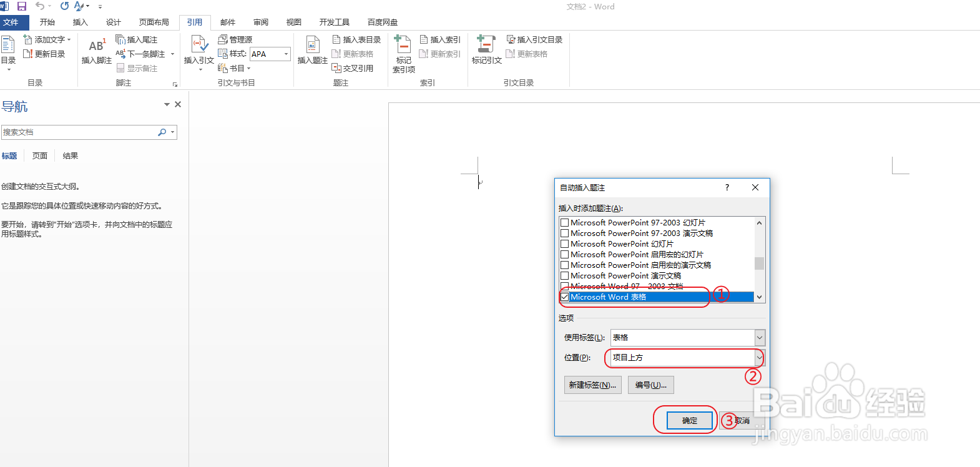Viewport: 980px width, 467px height.
Task: Click Insert Citation (插入引文) icon
Action: click(x=199, y=45)
